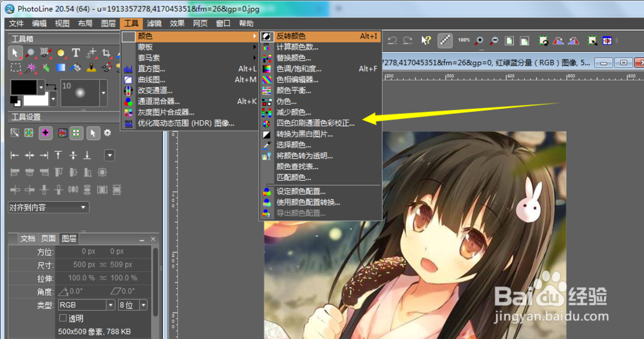Open the 滤镜 menu
Image resolution: width=644 pixels, height=339 pixels.
[x=154, y=23]
